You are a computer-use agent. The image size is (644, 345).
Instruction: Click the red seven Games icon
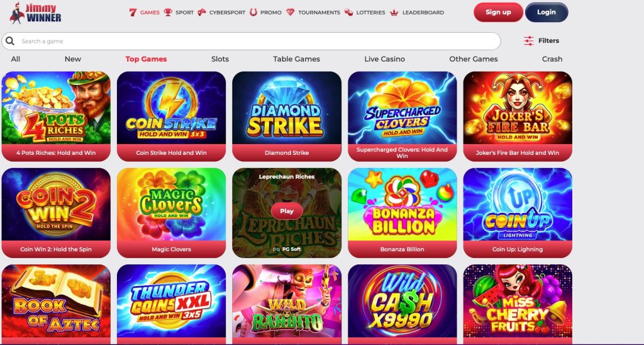[x=133, y=13]
